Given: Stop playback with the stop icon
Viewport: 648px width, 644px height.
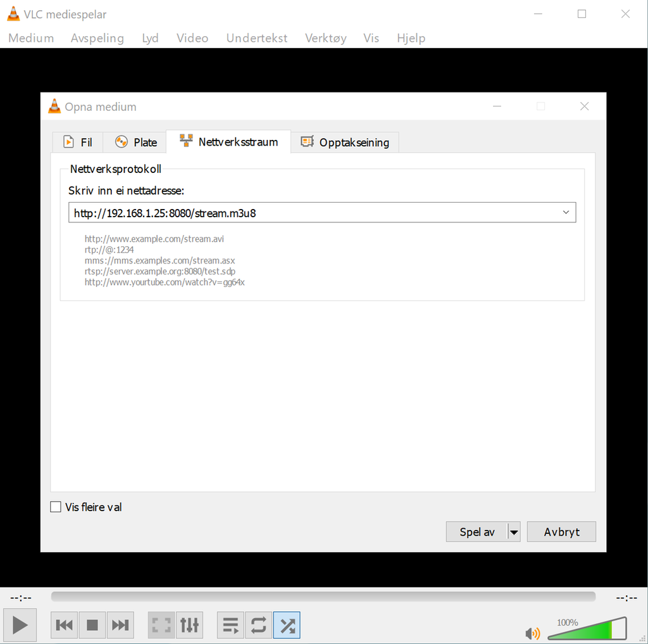Looking at the screenshot, I should (92, 624).
